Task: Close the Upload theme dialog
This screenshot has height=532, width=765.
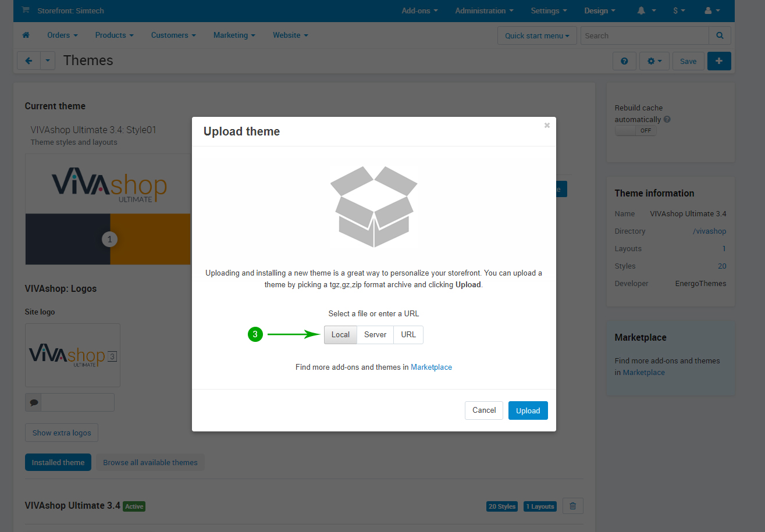Action: coord(547,125)
